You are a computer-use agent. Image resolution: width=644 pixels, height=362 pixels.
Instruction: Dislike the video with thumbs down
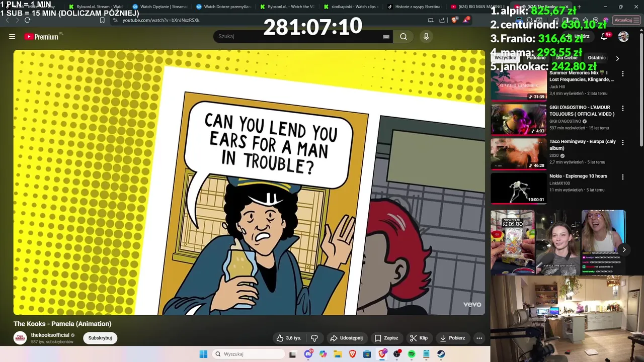(314, 338)
